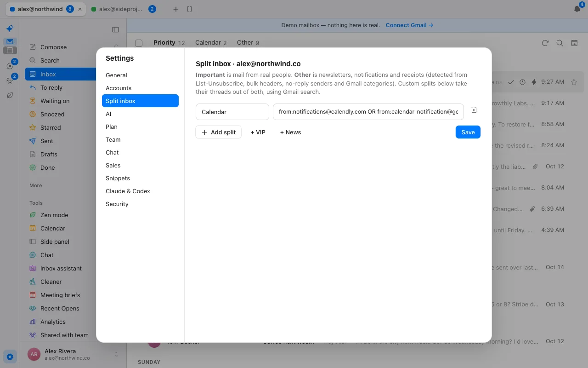
Task: Expand the More section in sidebar
Action: click(36, 185)
